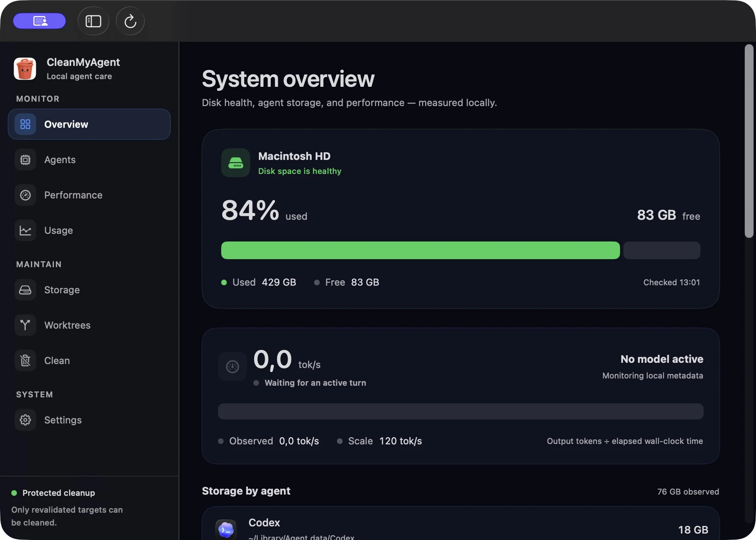This screenshot has height=540, width=756.
Task: Open the Clean page label
Action: click(57, 360)
